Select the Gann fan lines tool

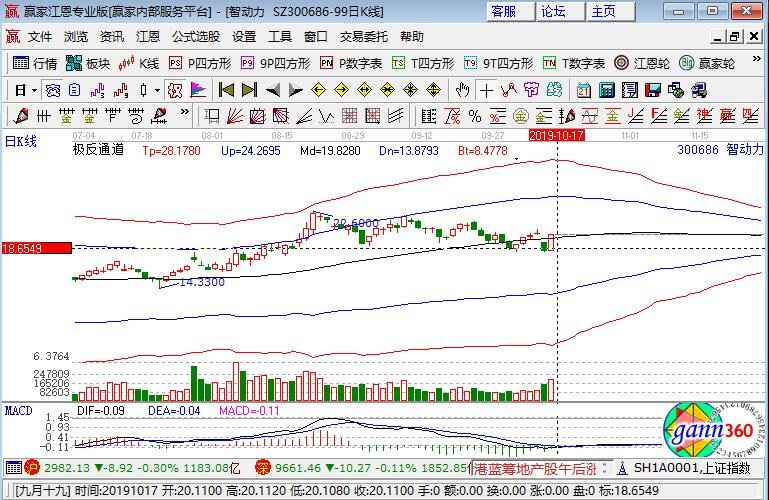pyautogui.click(x=234, y=116)
